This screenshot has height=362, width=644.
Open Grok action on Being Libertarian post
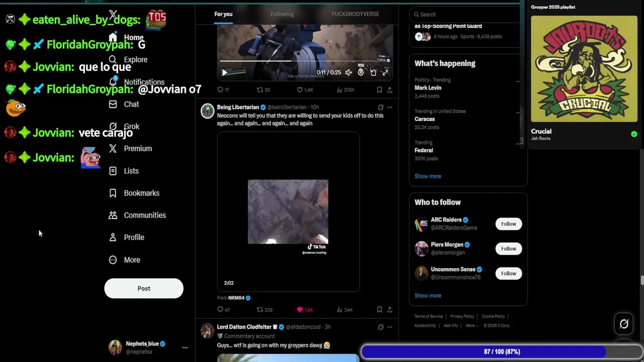click(x=380, y=107)
